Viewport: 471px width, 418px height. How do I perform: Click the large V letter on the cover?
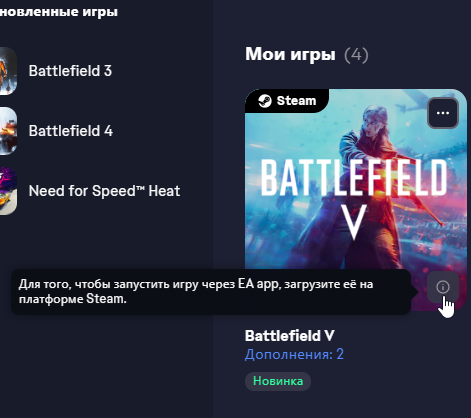(x=354, y=222)
